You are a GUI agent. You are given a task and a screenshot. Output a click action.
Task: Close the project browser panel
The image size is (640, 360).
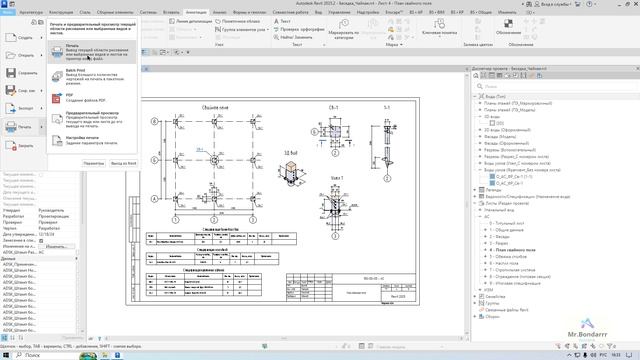click(638, 69)
